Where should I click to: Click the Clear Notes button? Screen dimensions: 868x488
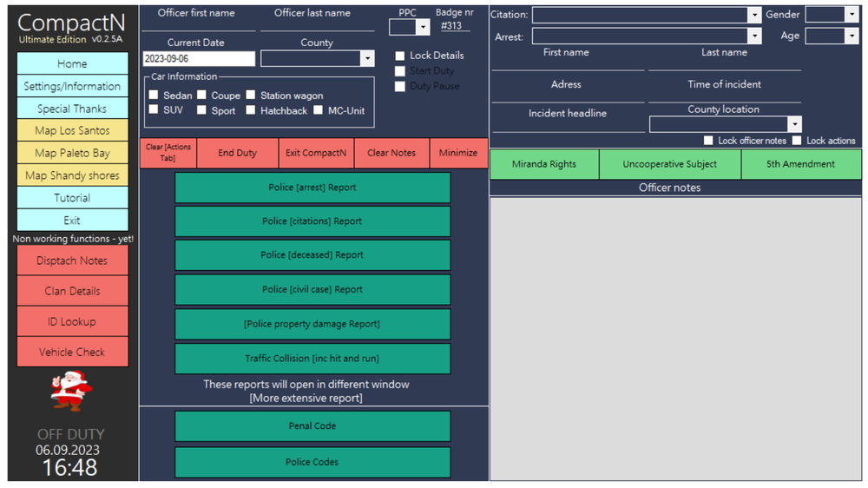click(391, 153)
